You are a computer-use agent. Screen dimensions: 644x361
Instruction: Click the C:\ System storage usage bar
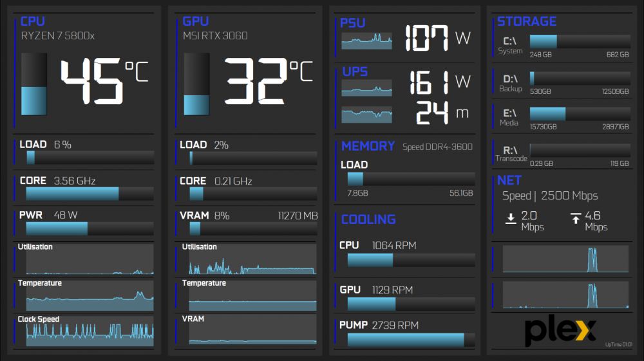pos(579,41)
